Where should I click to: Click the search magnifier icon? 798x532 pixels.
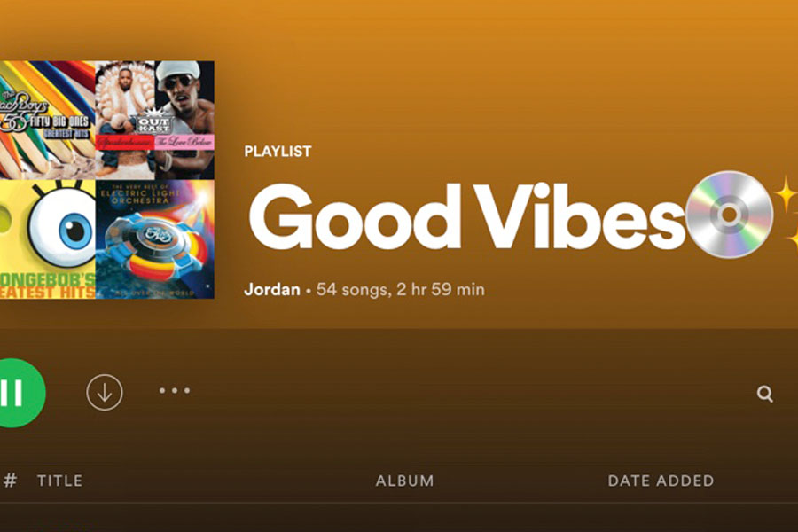coord(764,394)
